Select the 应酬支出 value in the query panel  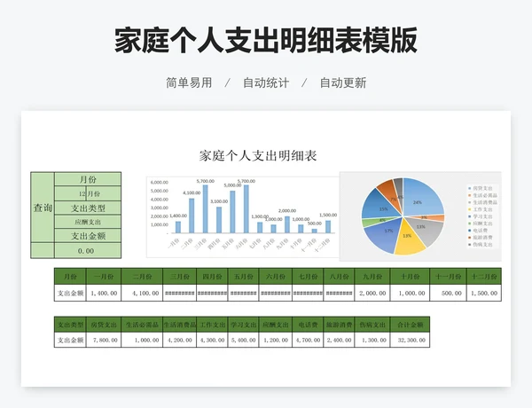pyautogui.click(x=88, y=222)
